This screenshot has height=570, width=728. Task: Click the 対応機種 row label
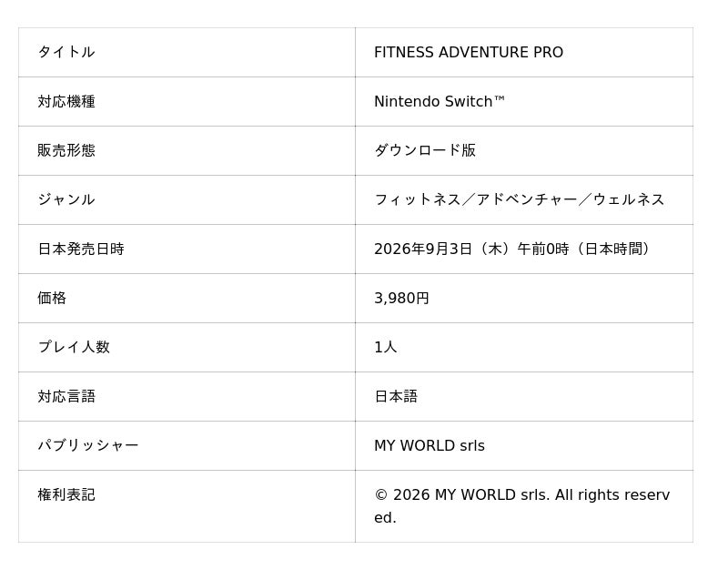[x=66, y=101]
